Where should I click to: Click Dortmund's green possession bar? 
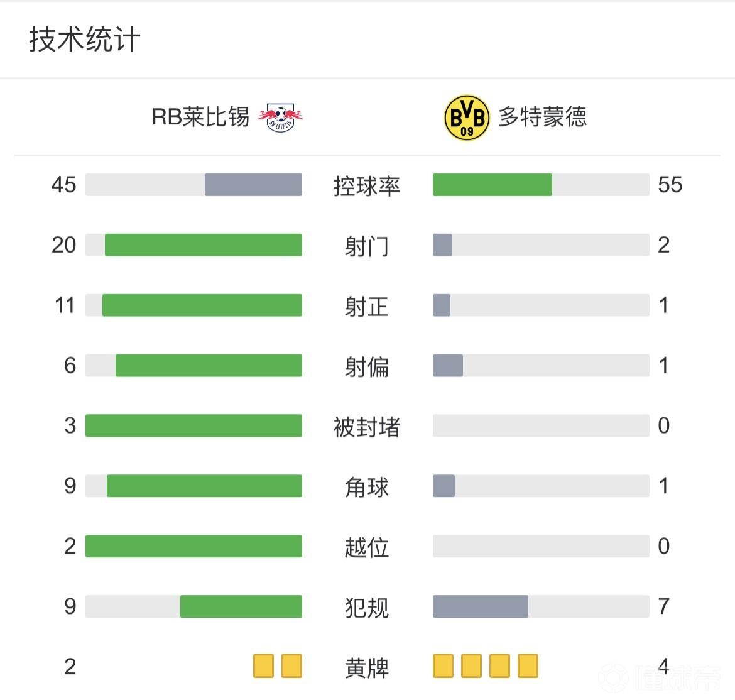pyautogui.click(x=493, y=185)
